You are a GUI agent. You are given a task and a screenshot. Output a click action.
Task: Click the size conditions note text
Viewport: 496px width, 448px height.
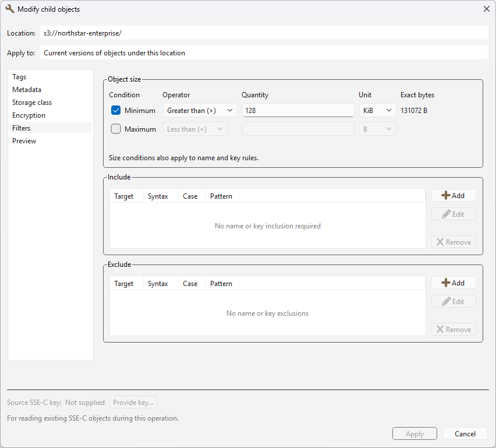coord(183,158)
